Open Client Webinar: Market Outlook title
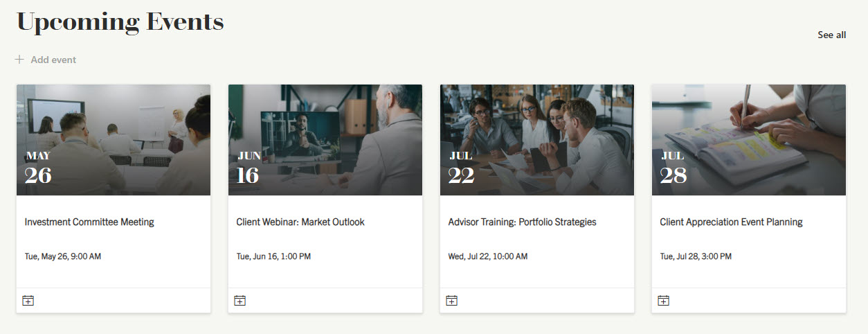 coord(300,222)
